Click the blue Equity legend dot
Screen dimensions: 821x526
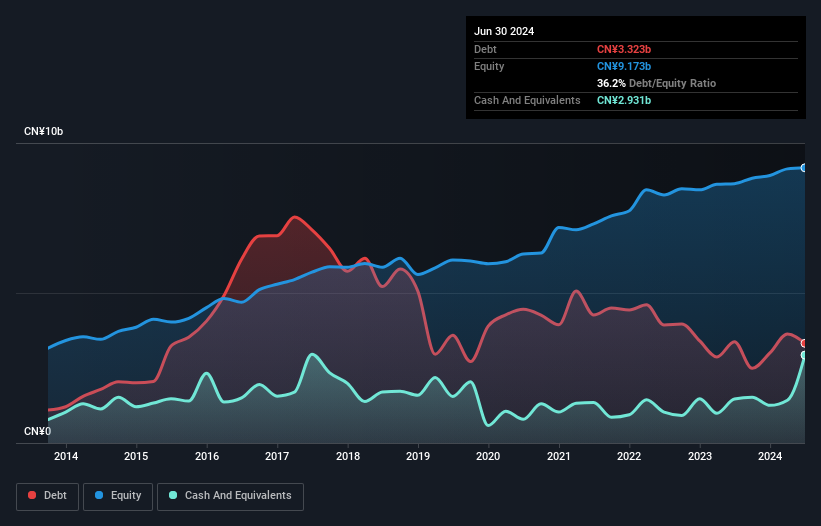[99, 495]
